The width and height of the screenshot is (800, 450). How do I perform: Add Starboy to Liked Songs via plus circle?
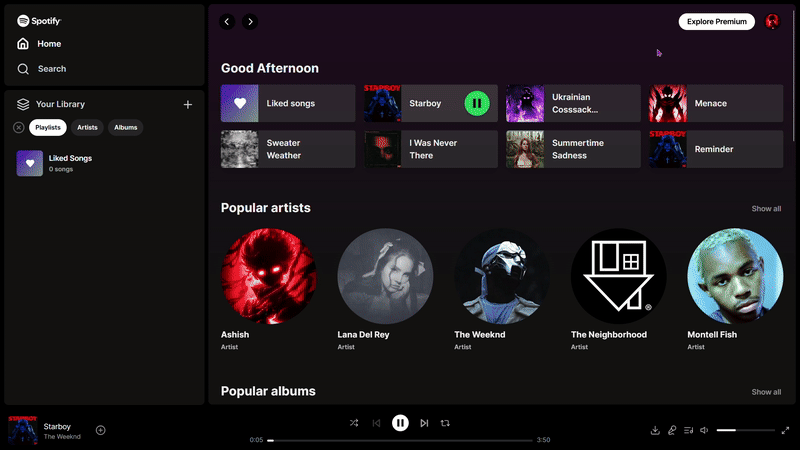101,430
